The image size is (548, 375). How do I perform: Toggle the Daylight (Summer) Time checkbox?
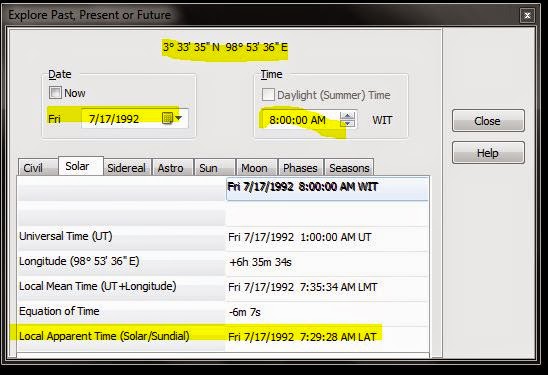(x=268, y=95)
